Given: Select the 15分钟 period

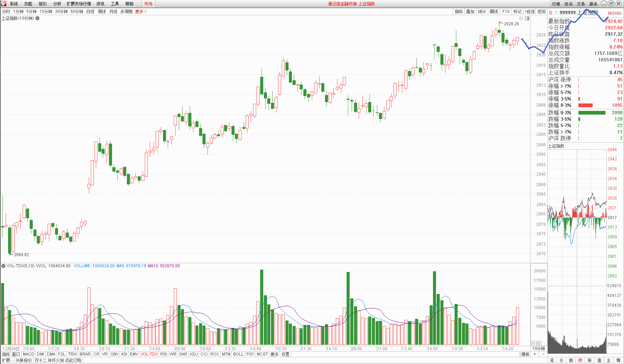Looking at the screenshot, I should (46, 11).
